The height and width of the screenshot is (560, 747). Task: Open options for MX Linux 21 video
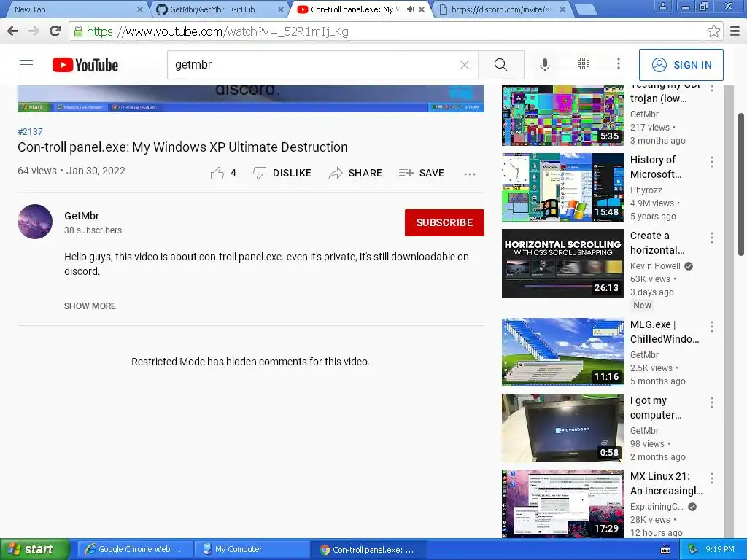[712, 478]
